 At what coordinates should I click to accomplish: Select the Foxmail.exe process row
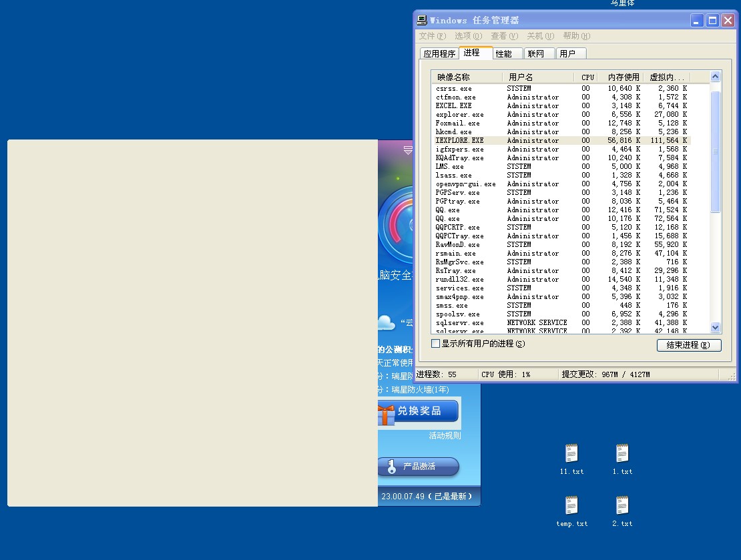point(561,123)
